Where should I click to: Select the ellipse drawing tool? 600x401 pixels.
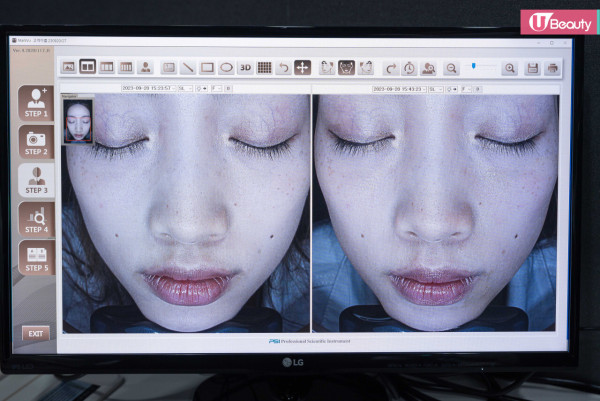(226, 68)
